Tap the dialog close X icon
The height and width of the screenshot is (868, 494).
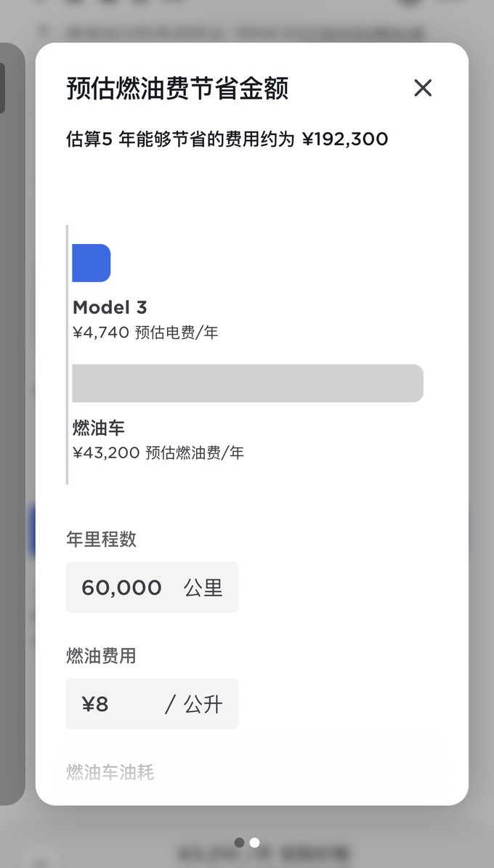click(x=423, y=88)
